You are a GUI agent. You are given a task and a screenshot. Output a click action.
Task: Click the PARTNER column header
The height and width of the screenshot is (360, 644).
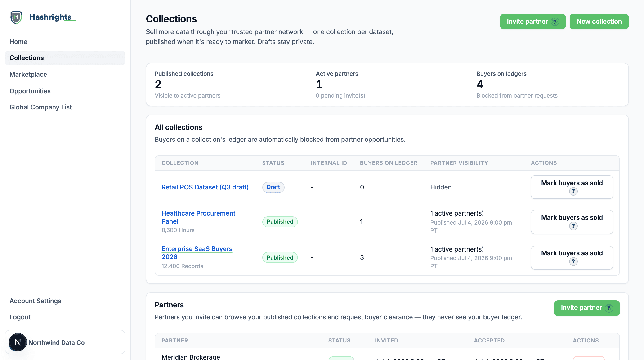pos(174,341)
